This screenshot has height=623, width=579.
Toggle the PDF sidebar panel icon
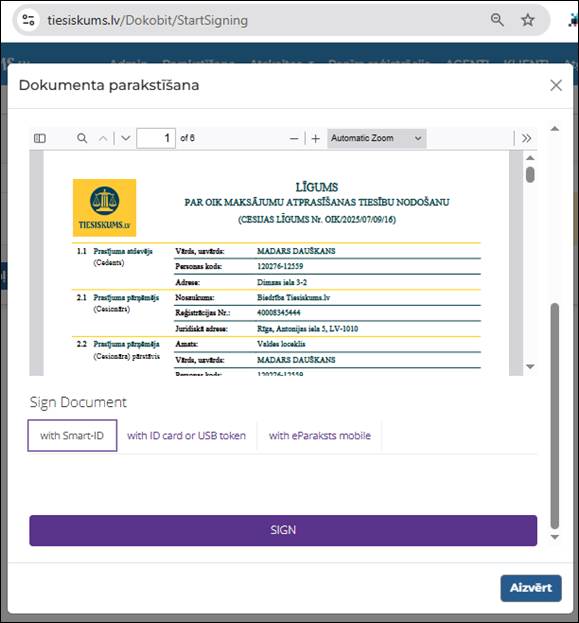[x=40, y=138]
